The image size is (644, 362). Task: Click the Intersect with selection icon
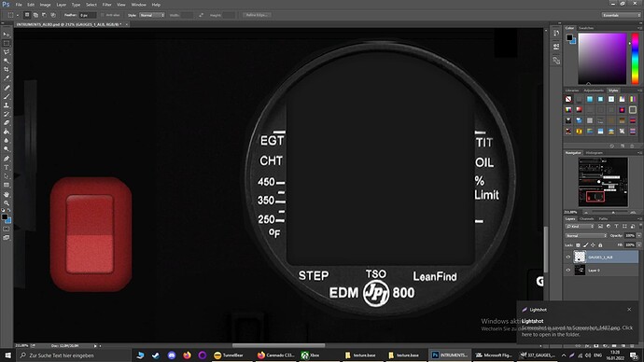[x=53, y=15]
